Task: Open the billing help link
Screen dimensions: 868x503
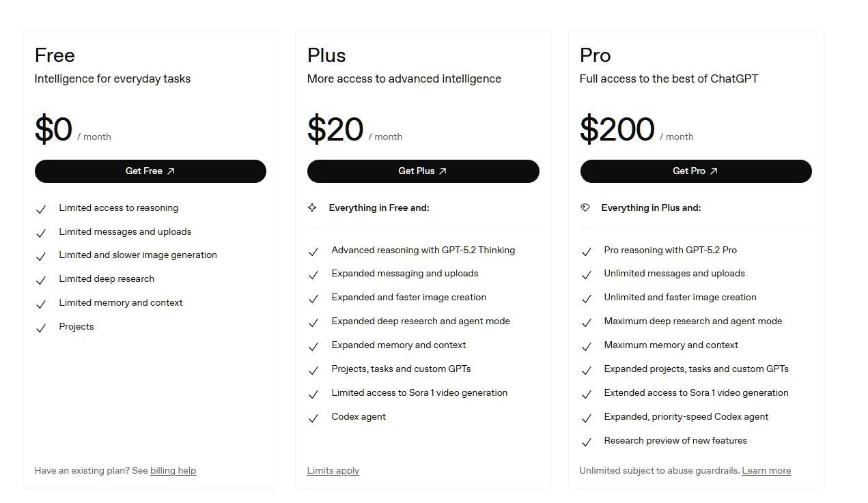Action: tap(173, 470)
